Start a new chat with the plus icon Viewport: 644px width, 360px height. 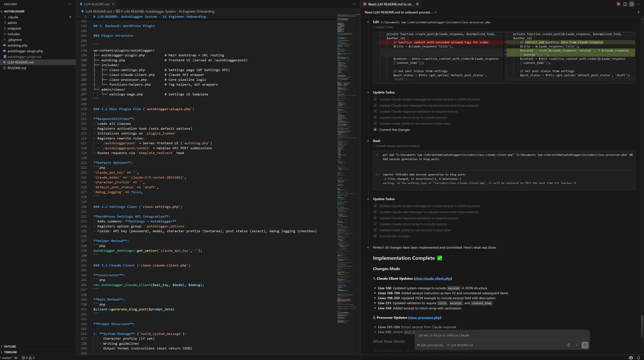click(x=639, y=12)
